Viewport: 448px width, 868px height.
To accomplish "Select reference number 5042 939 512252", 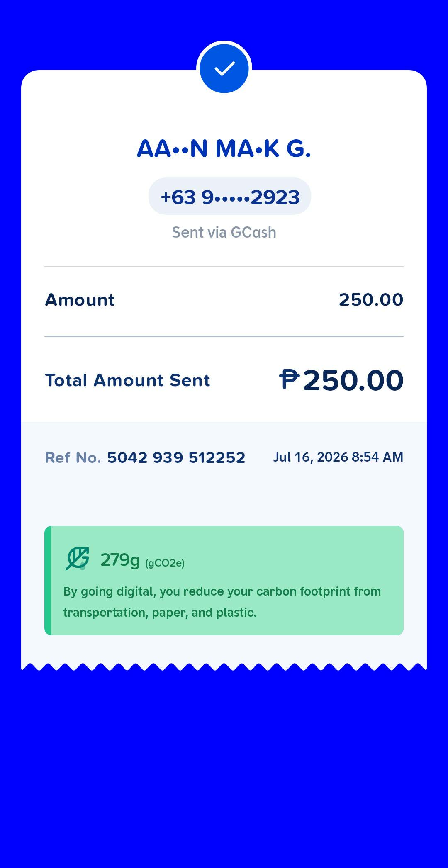I will click(176, 457).
